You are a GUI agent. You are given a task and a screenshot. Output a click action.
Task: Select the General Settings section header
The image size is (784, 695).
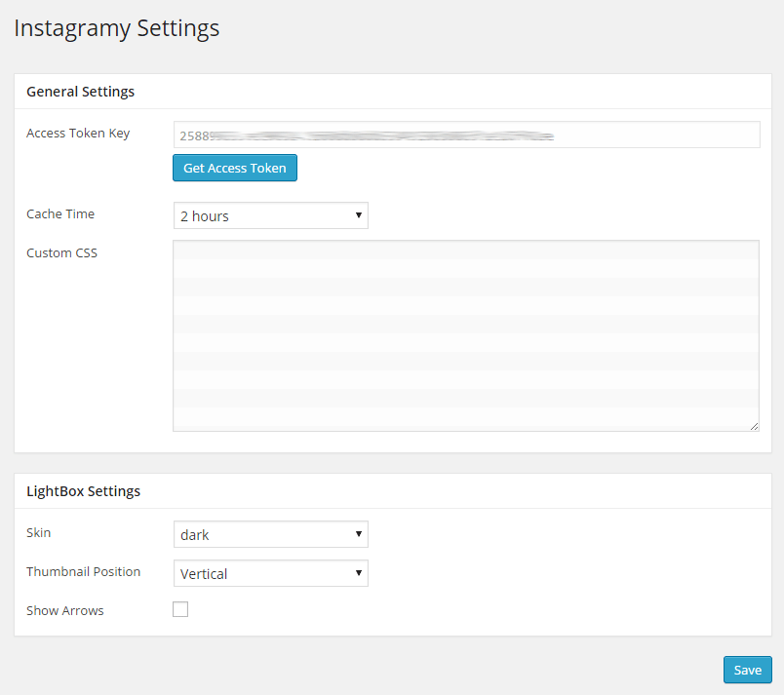point(80,92)
